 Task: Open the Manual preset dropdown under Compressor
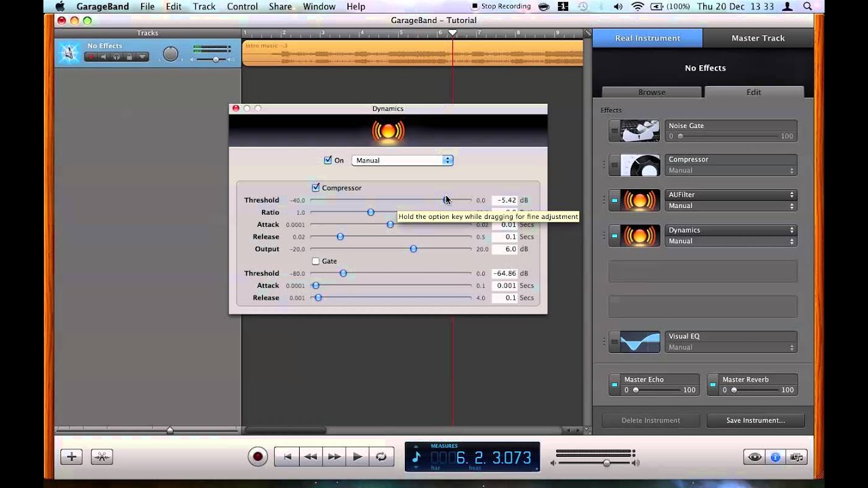(730, 171)
